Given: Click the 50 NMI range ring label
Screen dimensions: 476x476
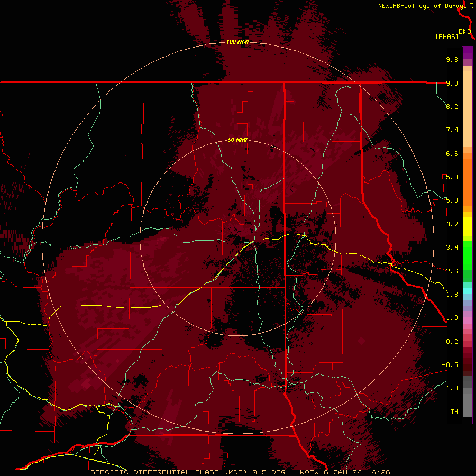Looking at the screenshot, I should tap(237, 140).
